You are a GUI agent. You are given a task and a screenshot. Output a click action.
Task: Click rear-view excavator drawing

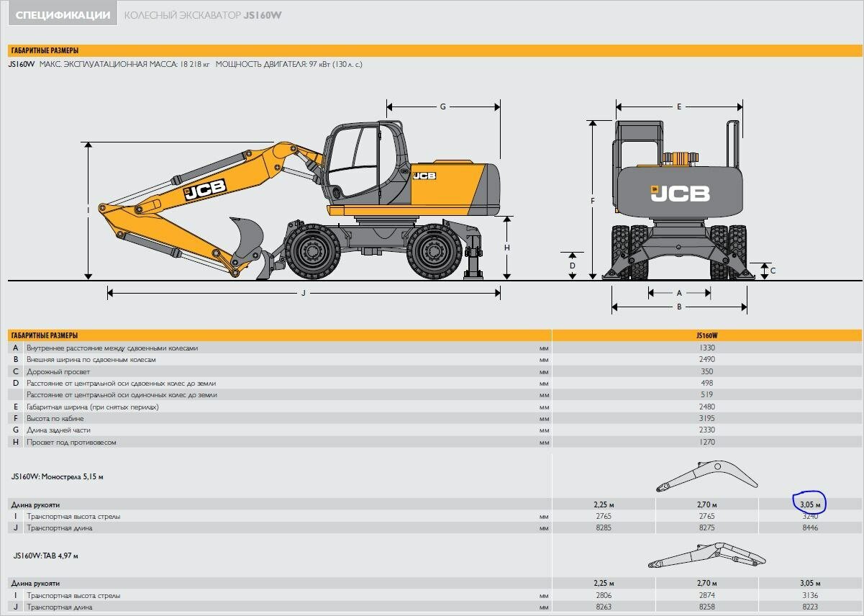click(679, 201)
